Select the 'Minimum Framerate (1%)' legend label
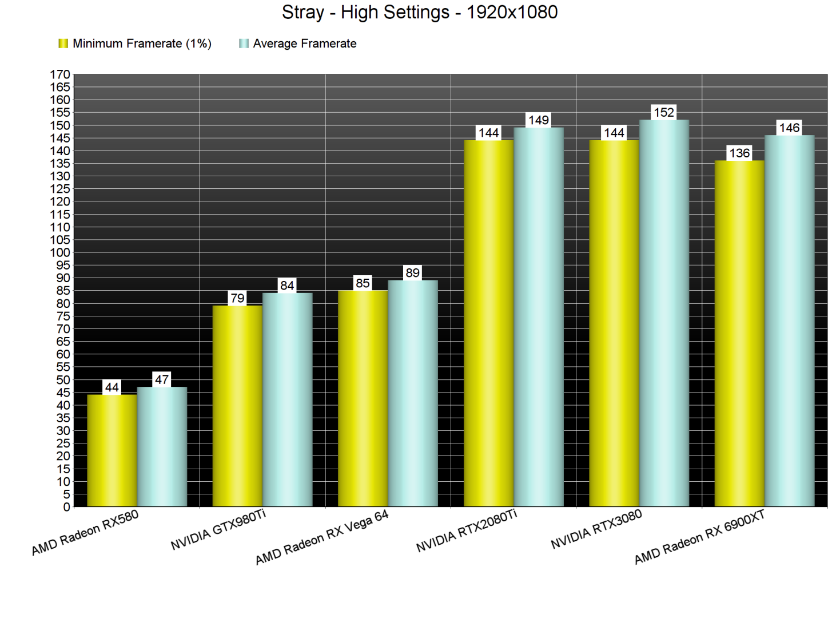 tap(142, 43)
